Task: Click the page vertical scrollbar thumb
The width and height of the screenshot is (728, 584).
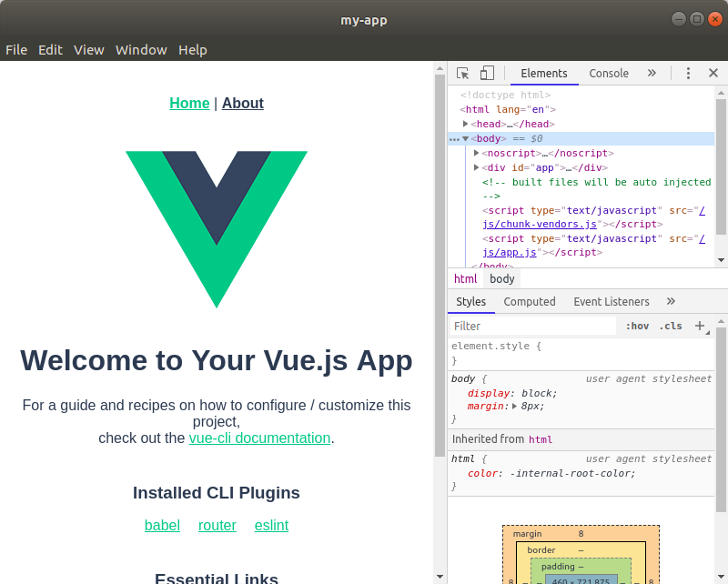Action: (440, 266)
